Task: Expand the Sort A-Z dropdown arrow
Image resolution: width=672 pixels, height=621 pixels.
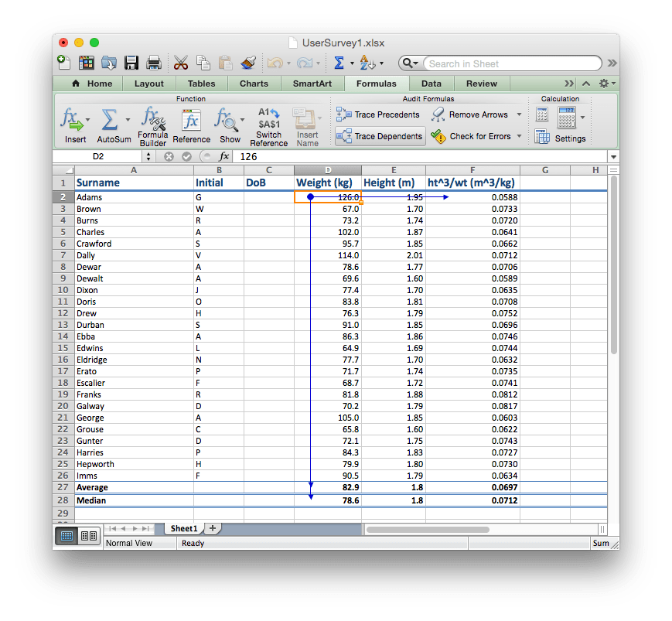Action: click(x=383, y=63)
